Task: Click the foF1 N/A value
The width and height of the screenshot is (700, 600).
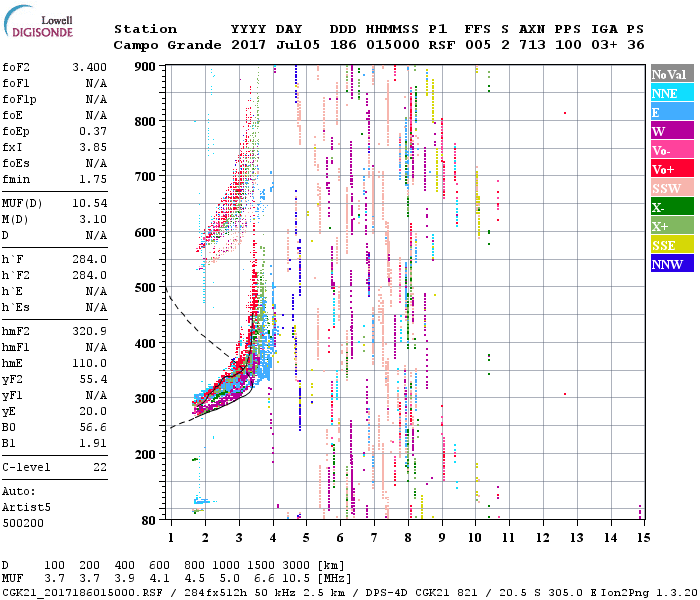Action: point(96,83)
